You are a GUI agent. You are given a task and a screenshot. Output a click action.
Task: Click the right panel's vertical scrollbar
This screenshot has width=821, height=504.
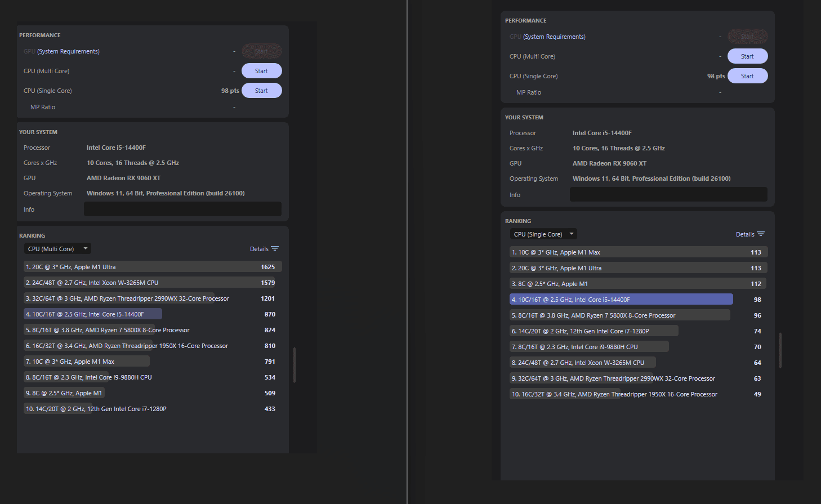click(x=780, y=350)
